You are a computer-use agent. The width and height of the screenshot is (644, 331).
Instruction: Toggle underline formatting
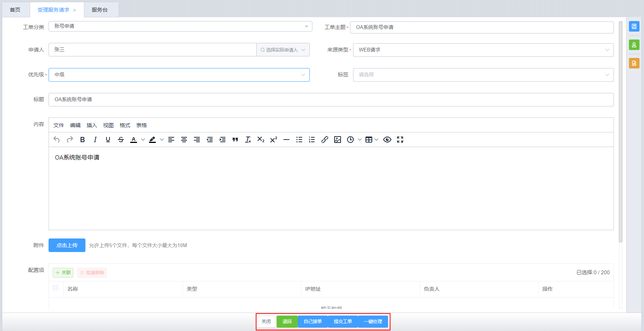tap(108, 140)
